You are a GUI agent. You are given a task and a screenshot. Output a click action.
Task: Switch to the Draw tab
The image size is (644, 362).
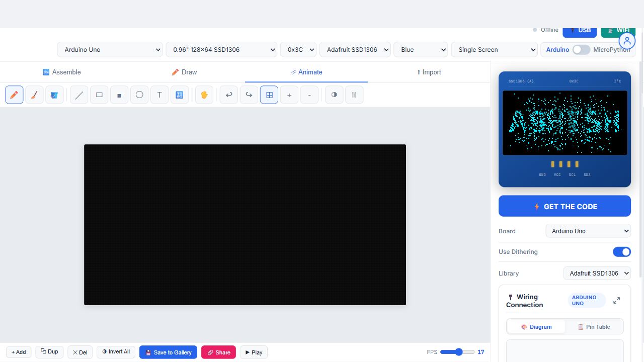[x=184, y=72]
